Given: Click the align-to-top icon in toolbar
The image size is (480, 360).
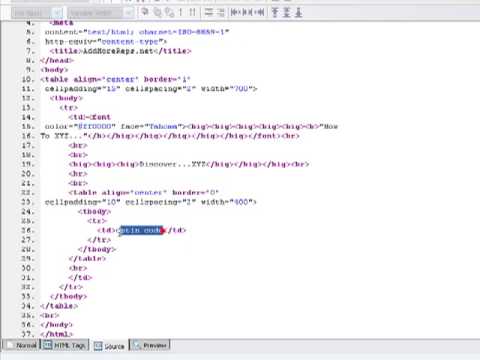Looking at the screenshot, I should point(275,12).
